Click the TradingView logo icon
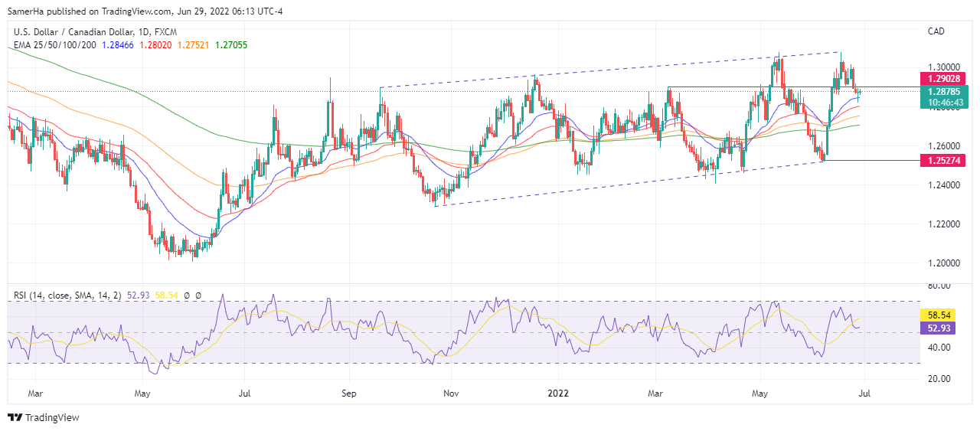Image resolution: width=980 pixels, height=431 pixels. [x=15, y=417]
